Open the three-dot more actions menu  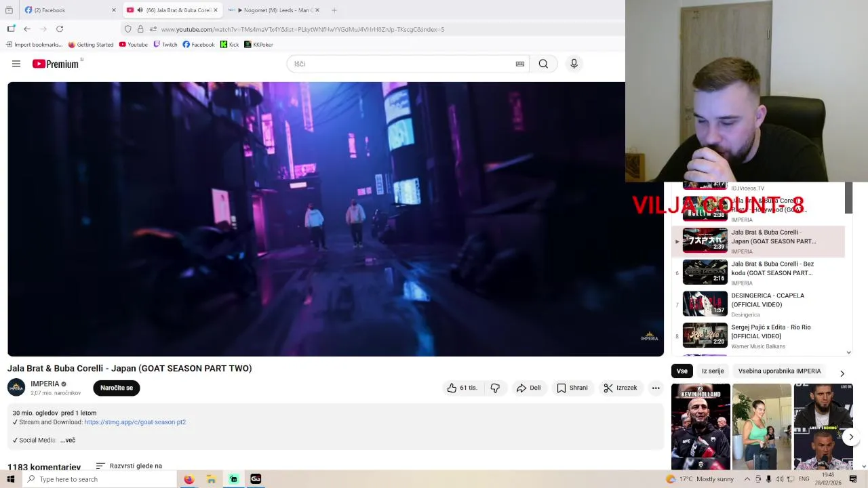[x=656, y=388]
